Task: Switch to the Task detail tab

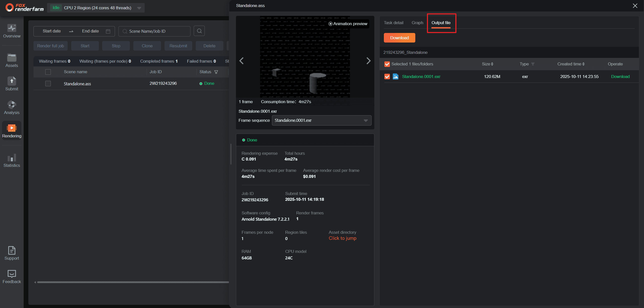Action: [393, 23]
